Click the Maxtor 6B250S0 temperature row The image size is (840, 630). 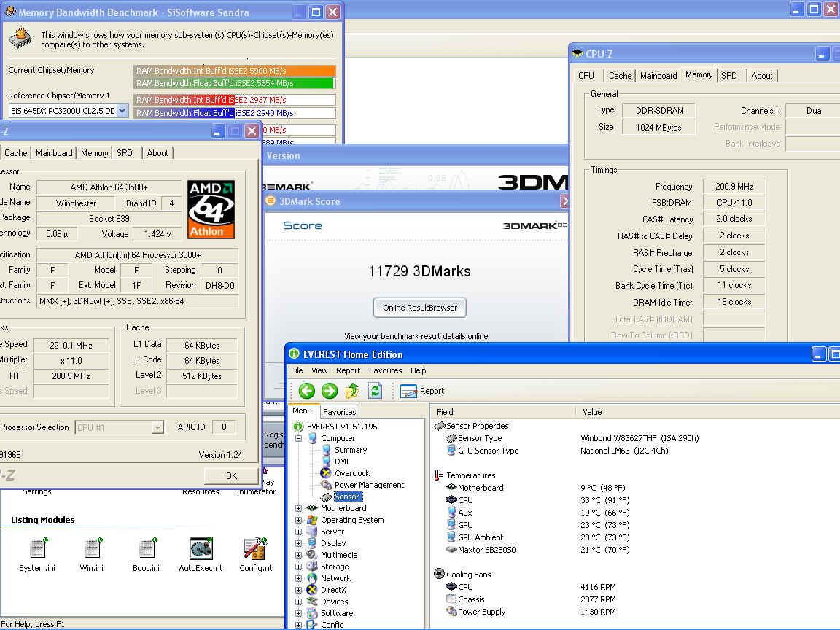tap(538, 550)
